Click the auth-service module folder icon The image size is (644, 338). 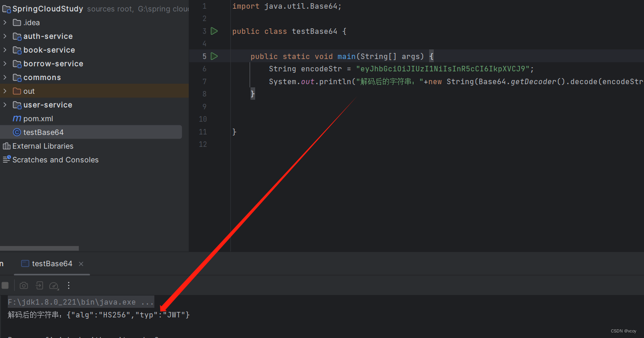point(17,37)
